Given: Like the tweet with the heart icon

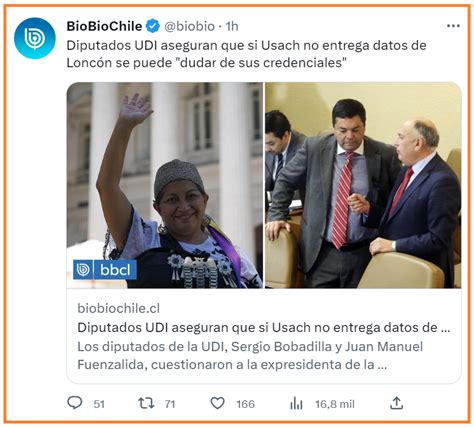Looking at the screenshot, I should pos(218,403).
